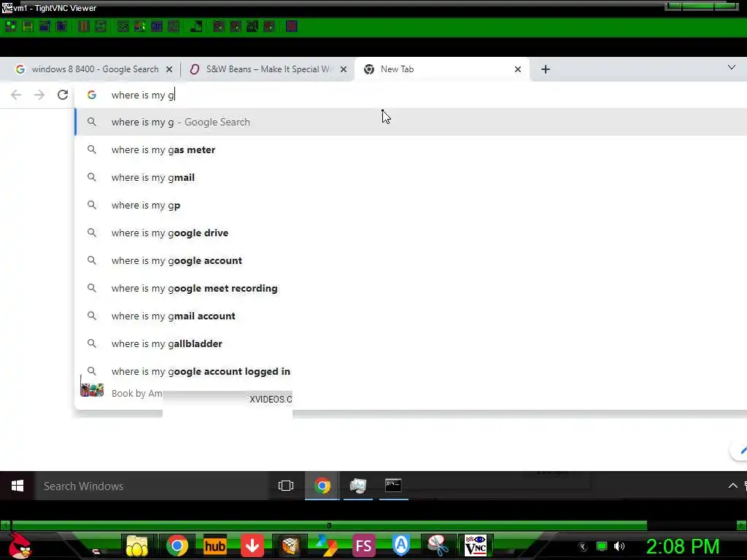Click the Search Windows box
The width and height of the screenshot is (747, 560).
(x=152, y=486)
